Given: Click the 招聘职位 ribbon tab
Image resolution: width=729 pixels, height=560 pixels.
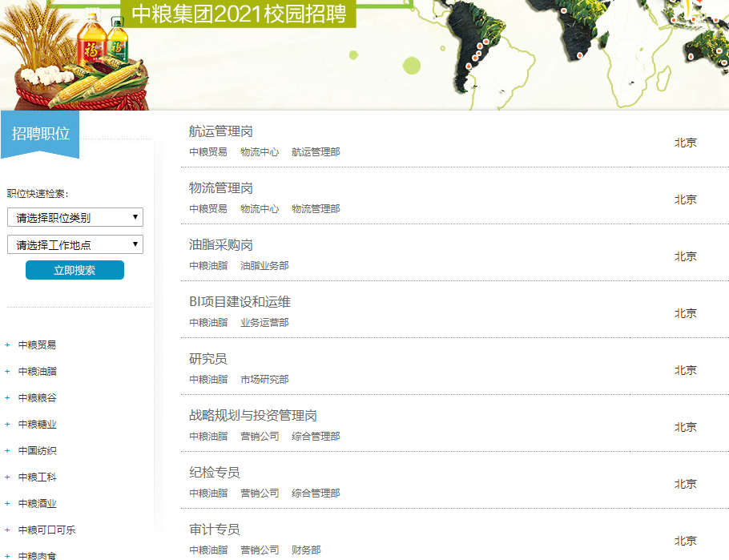Looking at the screenshot, I should [x=40, y=134].
